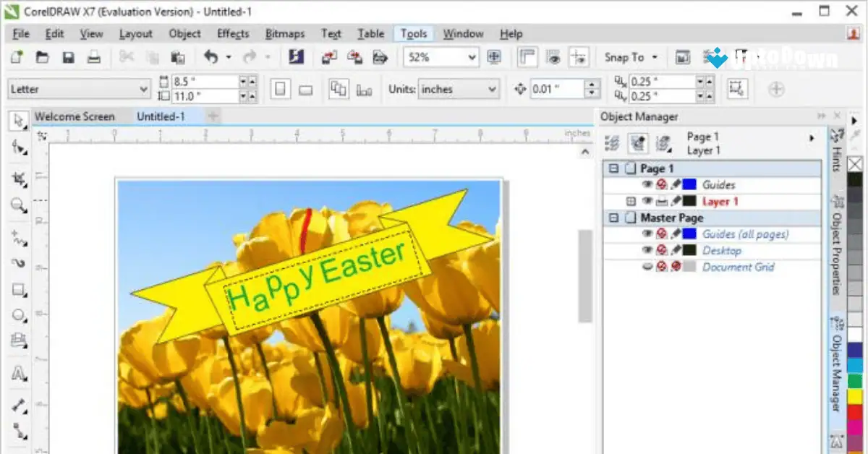Hide the Desktop layer
Screen dimensions: 868x454
point(647,249)
